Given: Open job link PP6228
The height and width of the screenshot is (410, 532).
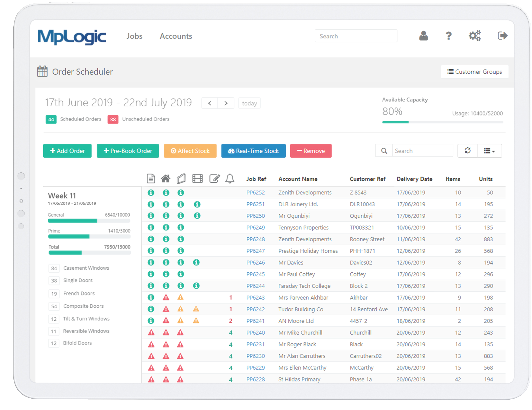Looking at the screenshot, I should 255,379.
